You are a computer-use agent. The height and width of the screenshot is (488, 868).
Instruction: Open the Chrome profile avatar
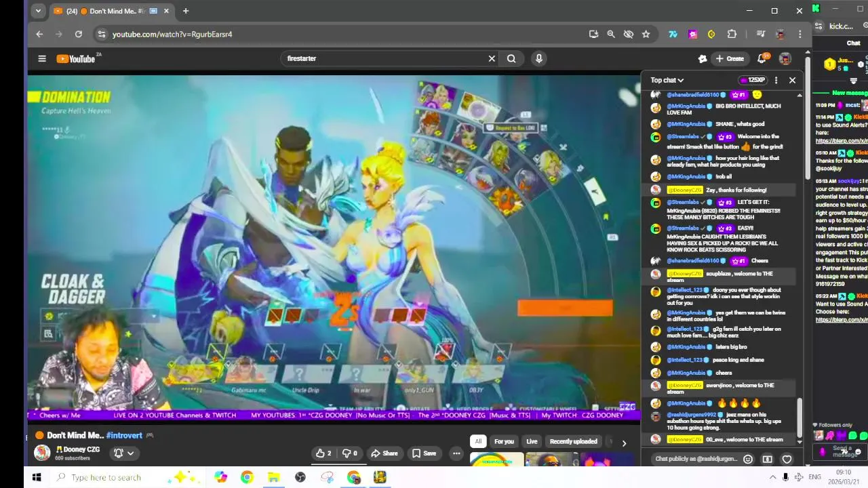(781, 34)
